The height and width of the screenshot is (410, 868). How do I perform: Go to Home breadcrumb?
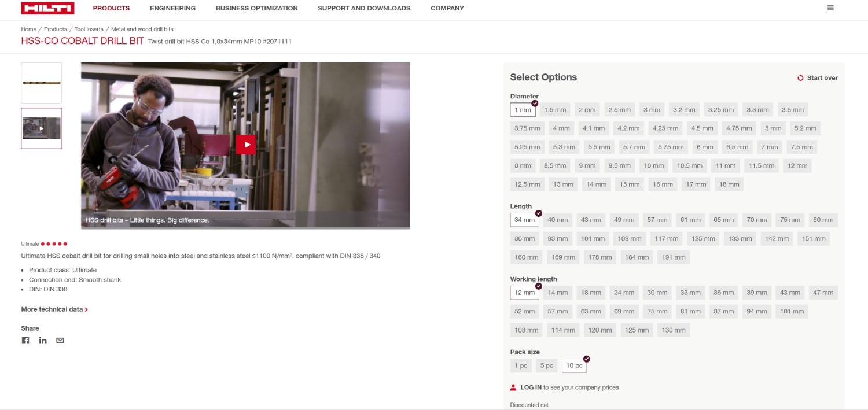click(29, 29)
